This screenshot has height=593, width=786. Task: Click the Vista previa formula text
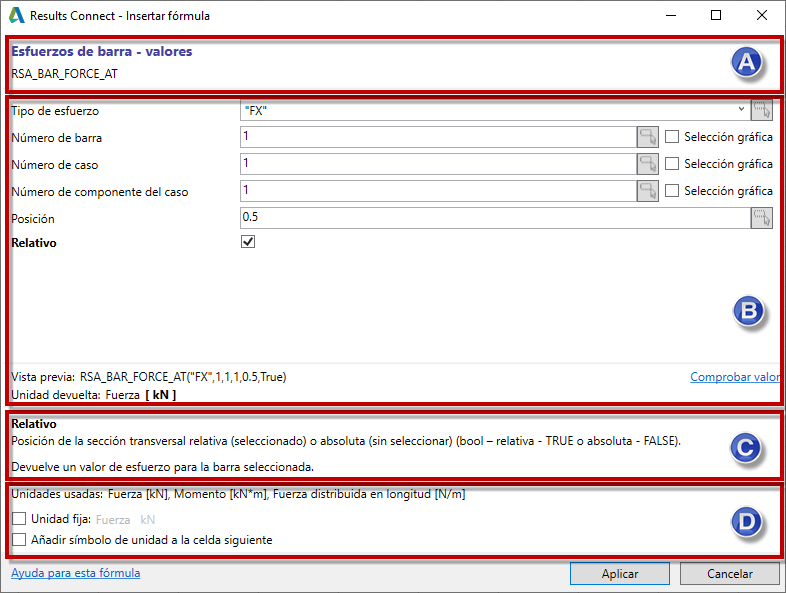[x=183, y=377]
